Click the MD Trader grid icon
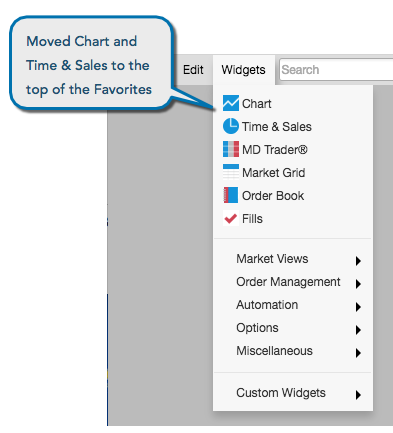The width and height of the screenshot is (393, 433). pos(231,149)
